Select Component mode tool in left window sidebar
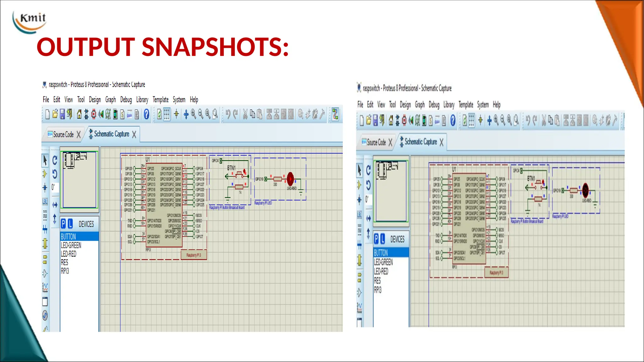This screenshot has width=644, height=362. [45, 174]
